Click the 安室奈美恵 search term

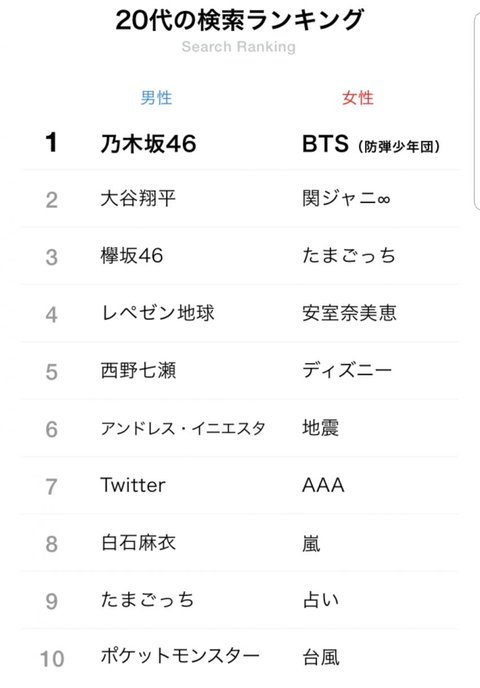pyautogui.click(x=349, y=313)
